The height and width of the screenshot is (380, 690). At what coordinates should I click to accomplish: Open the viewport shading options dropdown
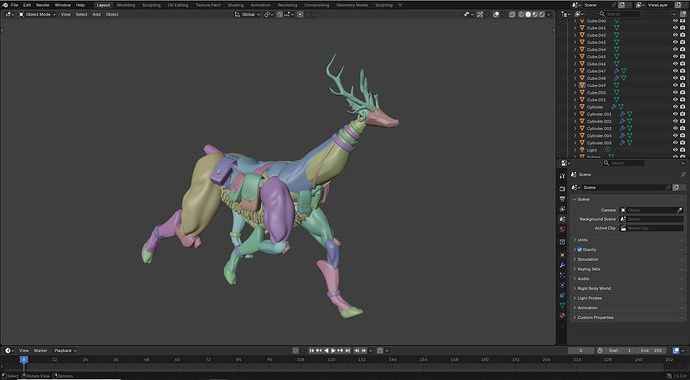[549, 14]
